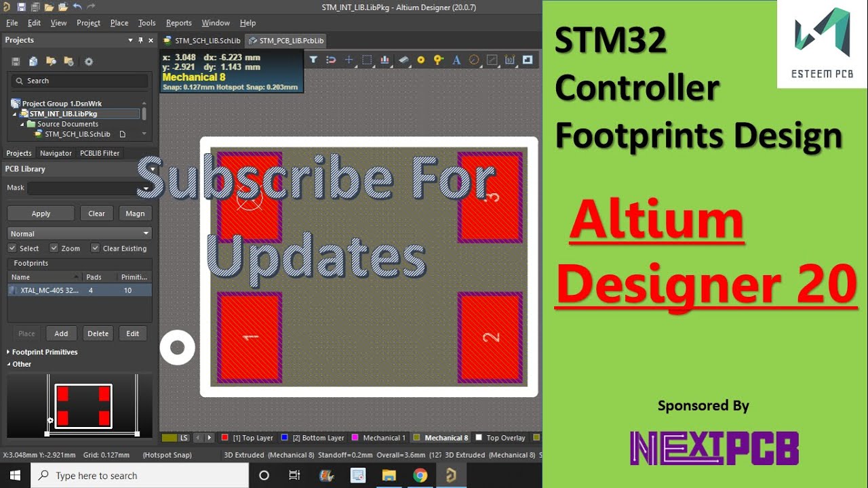Click the magenta Mechanical 1 color swatch
Screen dimensions: 868x488
355,438
